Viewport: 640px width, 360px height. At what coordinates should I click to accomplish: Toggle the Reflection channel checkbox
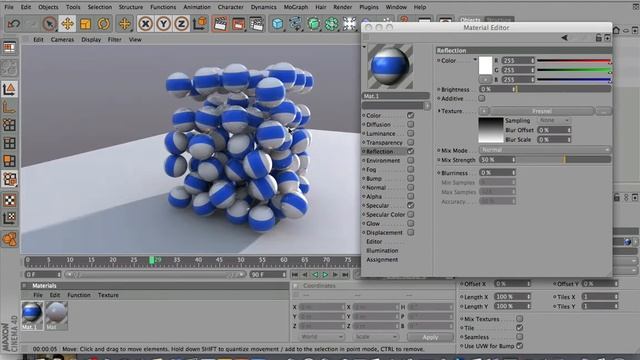[411, 151]
